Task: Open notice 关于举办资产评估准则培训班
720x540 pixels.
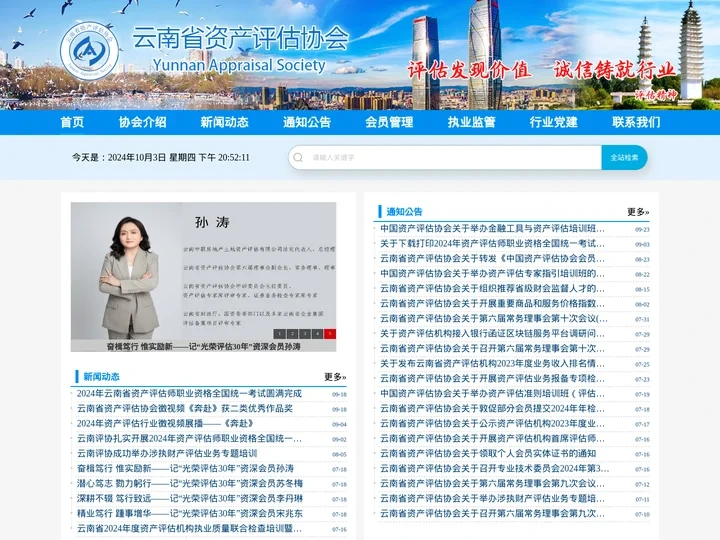Action: 492,394
